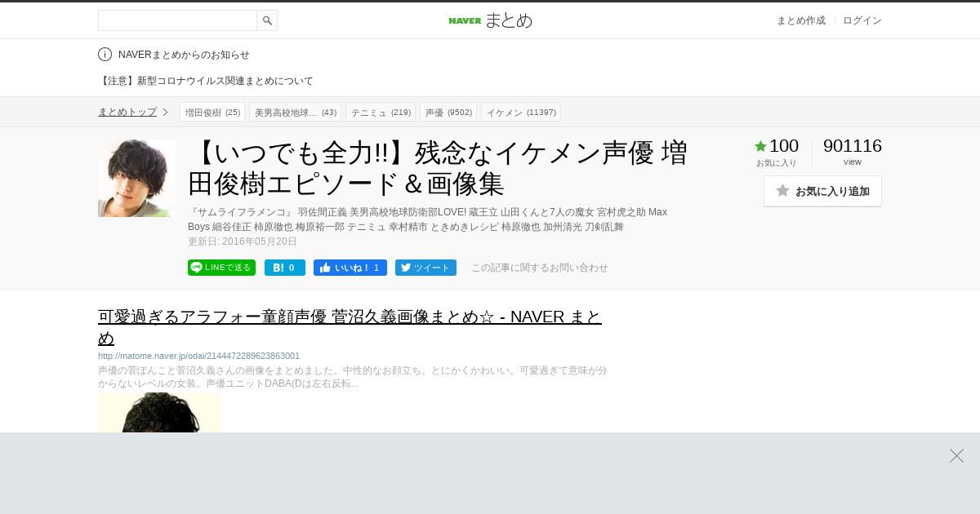
Task: Click the search magnifier icon
Action: coord(267,20)
